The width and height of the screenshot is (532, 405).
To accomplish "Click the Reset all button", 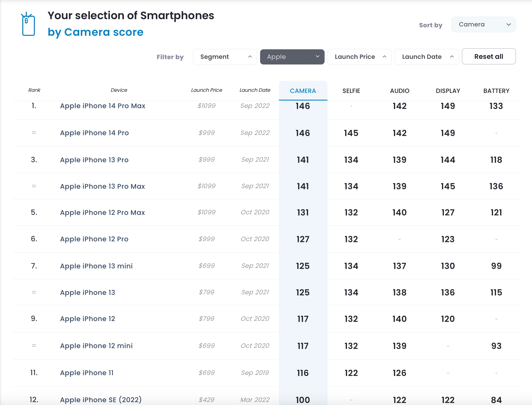I will tap(489, 57).
